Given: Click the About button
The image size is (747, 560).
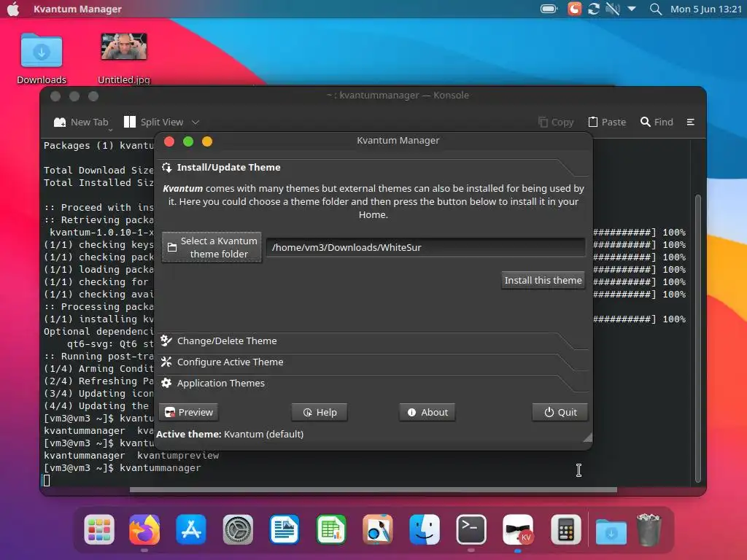Looking at the screenshot, I should coord(427,413).
